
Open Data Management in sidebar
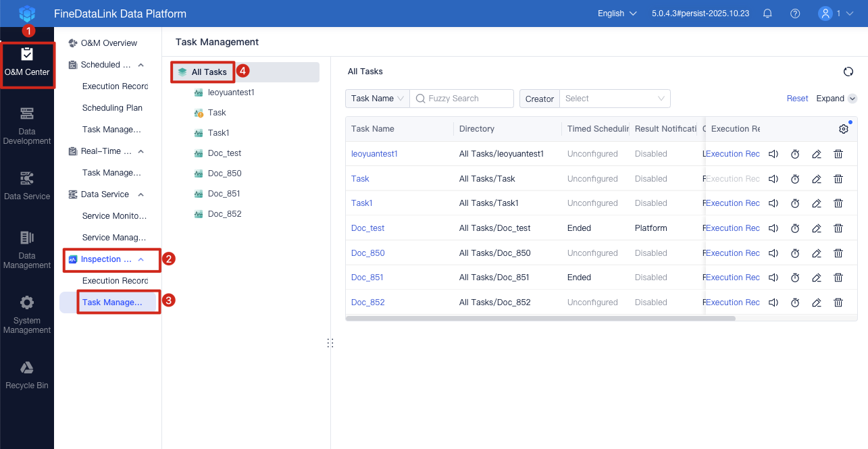click(27, 250)
